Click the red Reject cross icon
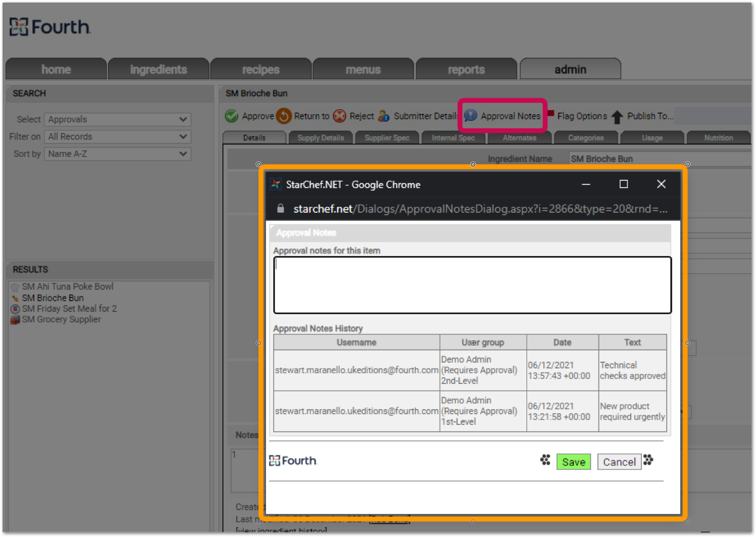 [339, 116]
